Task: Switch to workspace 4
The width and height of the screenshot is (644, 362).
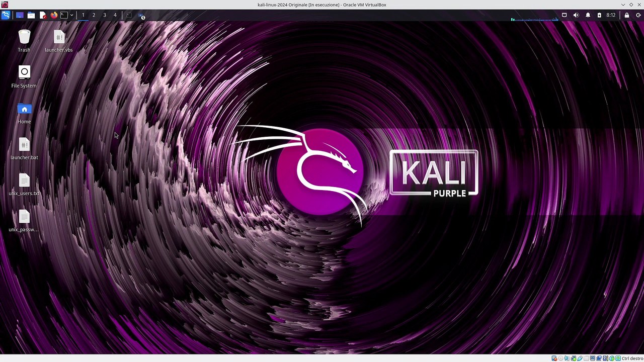Action: click(x=115, y=15)
